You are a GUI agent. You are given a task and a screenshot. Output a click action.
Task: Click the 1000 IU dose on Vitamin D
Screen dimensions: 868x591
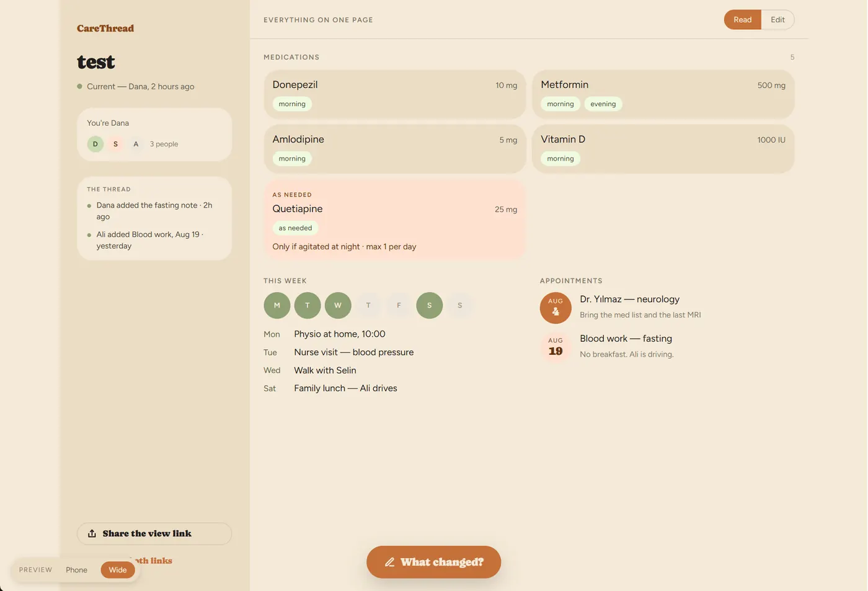click(x=771, y=140)
